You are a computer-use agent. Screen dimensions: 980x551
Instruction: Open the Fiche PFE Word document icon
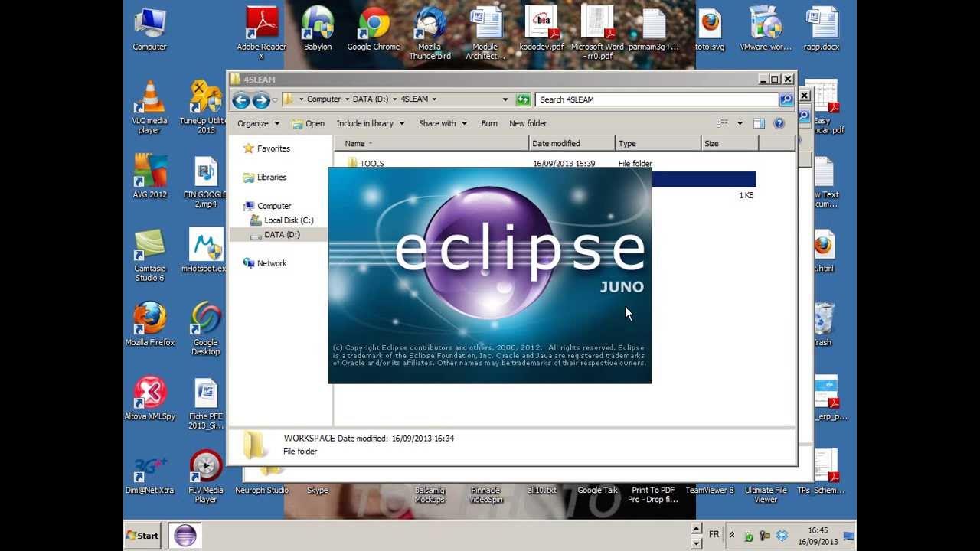click(x=205, y=403)
